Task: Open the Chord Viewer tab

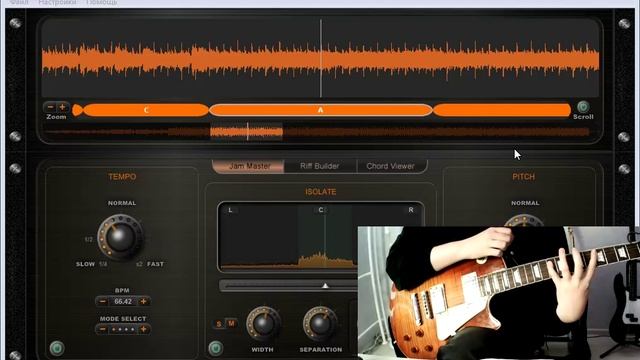Action: point(391,166)
